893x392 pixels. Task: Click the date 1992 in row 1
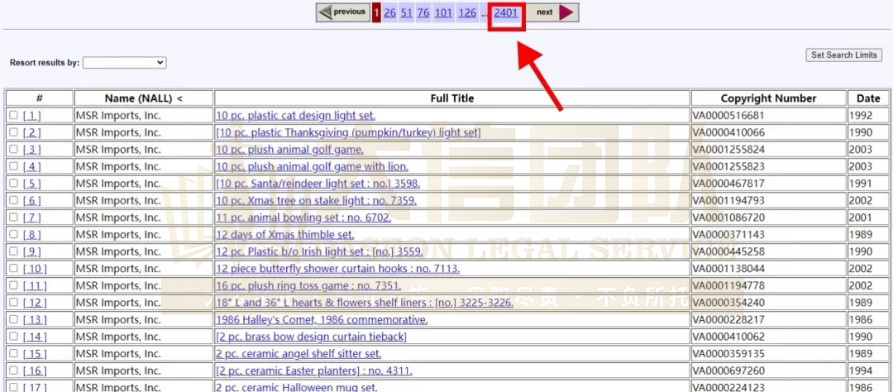[x=860, y=116]
